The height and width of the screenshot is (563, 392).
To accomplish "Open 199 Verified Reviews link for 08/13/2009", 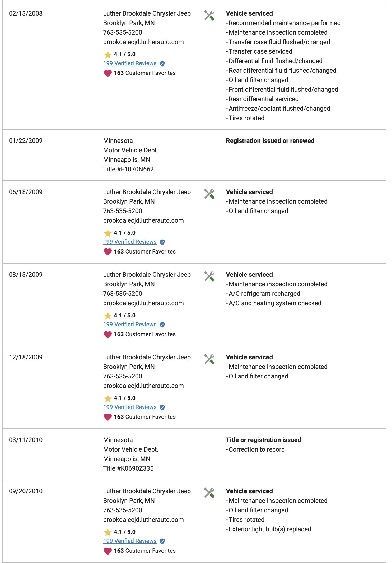I will click(x=130, y=325).
